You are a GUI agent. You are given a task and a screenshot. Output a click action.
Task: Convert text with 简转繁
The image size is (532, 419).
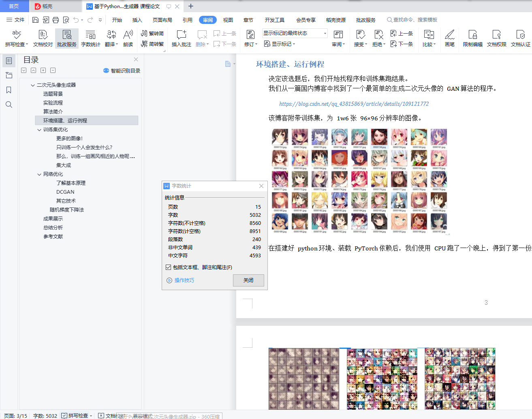pos(152,44)
